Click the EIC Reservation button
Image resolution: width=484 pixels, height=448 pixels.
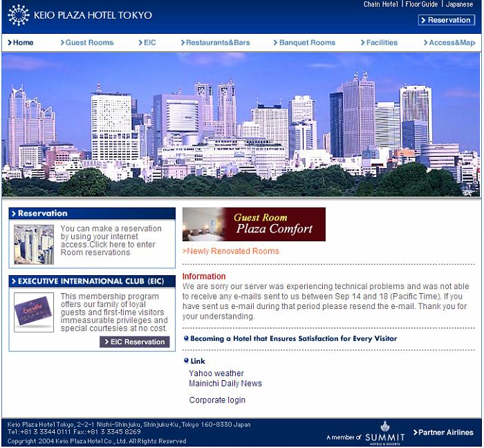(x=135, y=342)
